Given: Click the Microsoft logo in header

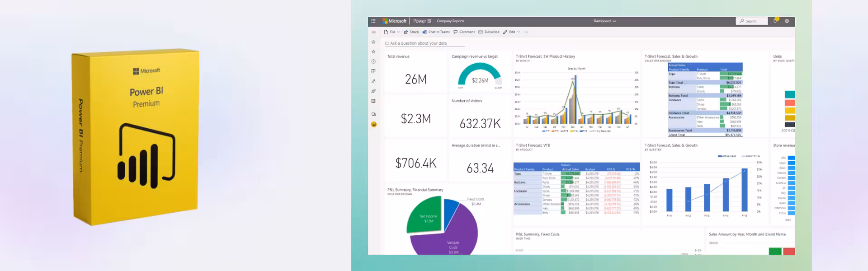Looking at the screenshot, I should [x=395, y=21].
